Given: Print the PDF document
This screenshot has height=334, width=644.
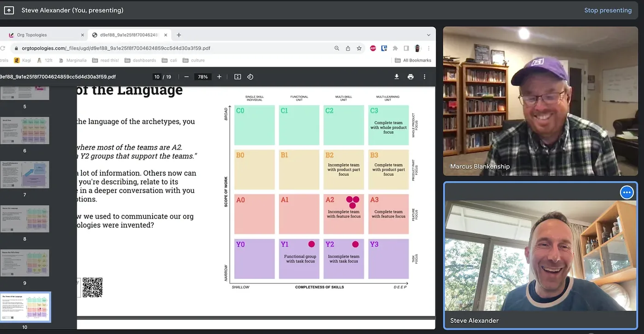Looking at the screenshot, I should pos(410,77).
